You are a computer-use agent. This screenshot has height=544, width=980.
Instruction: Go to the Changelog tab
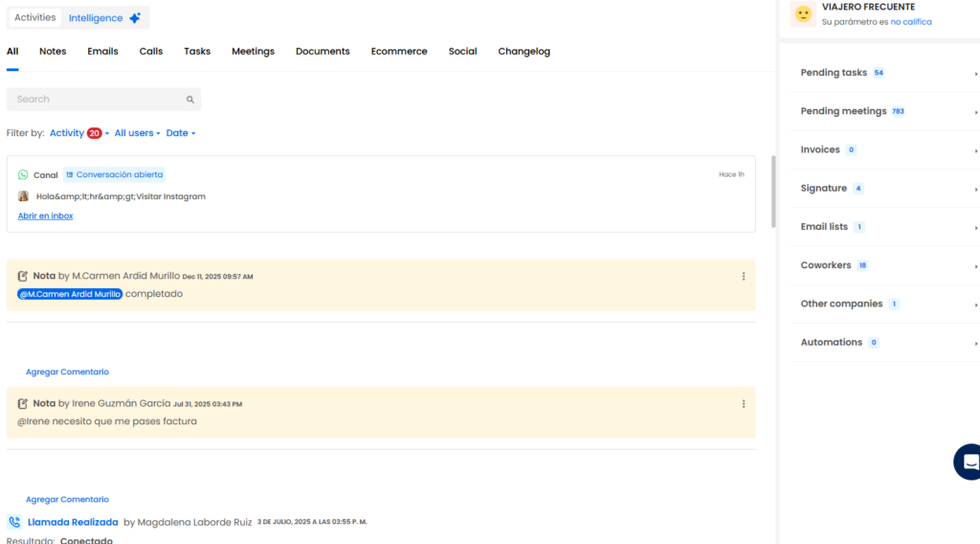[x=523, y=52]
